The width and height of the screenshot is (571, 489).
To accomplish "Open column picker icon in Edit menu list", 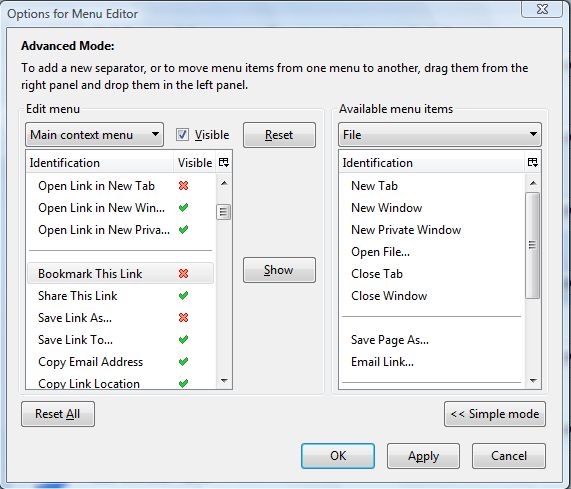I will [x=224, y=162].
